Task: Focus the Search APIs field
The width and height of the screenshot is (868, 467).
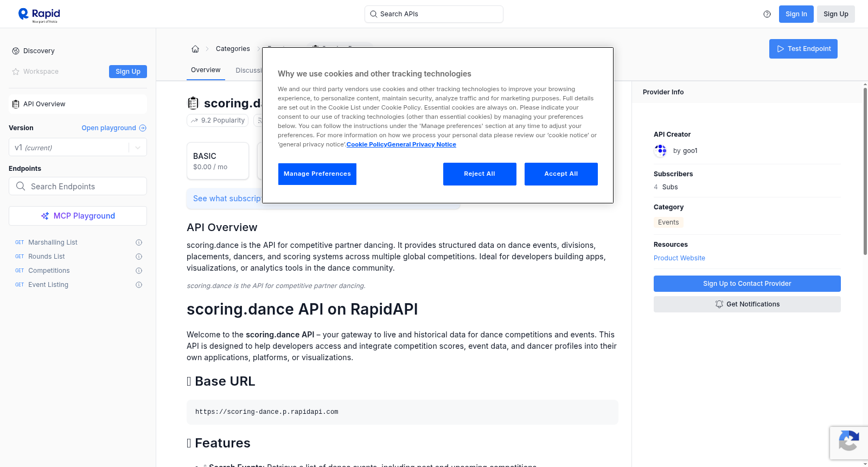Action: coord(434,14)
